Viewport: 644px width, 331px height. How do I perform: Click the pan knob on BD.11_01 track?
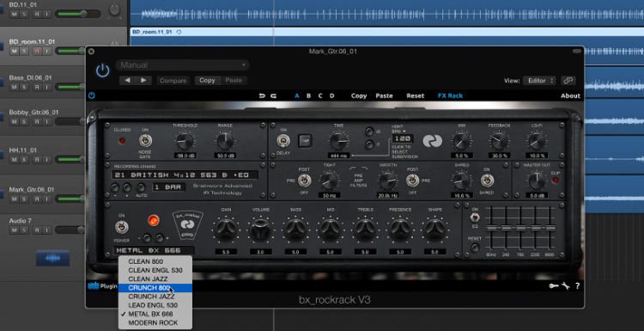[x=115, y=10]
